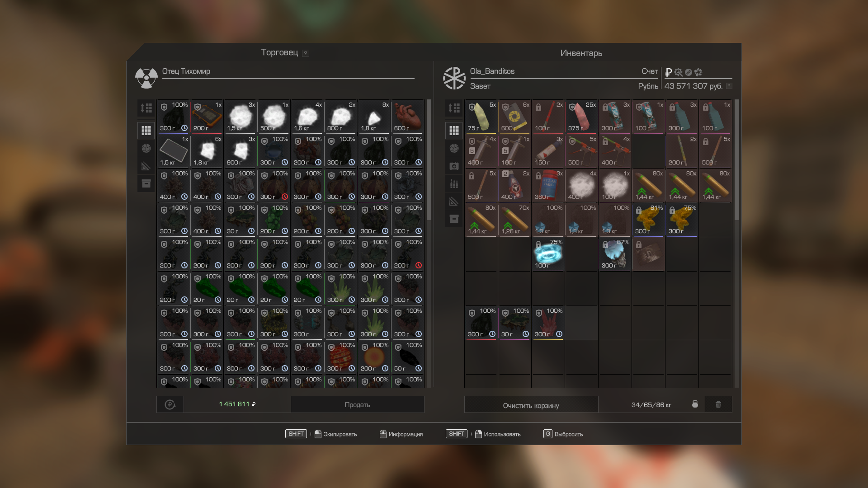The image size is (868, 488).
Task: Click the inventory list scrollbar
Action: click(736, 160)
